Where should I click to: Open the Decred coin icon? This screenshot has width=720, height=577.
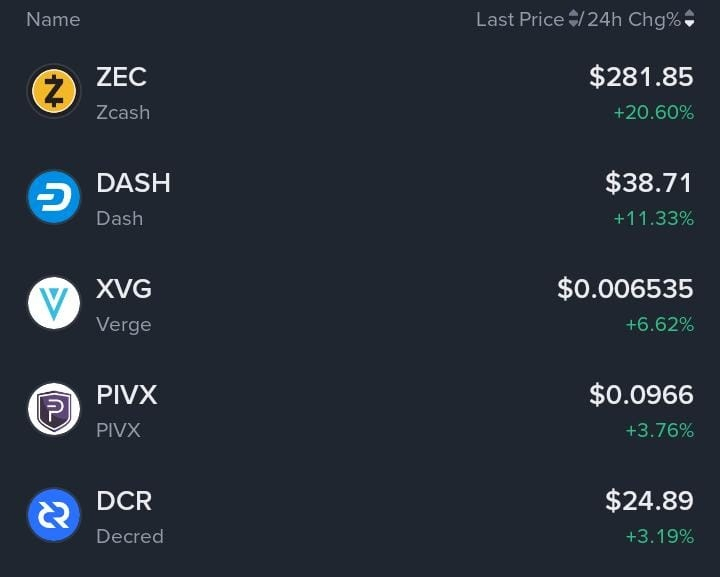click(53, 515)
